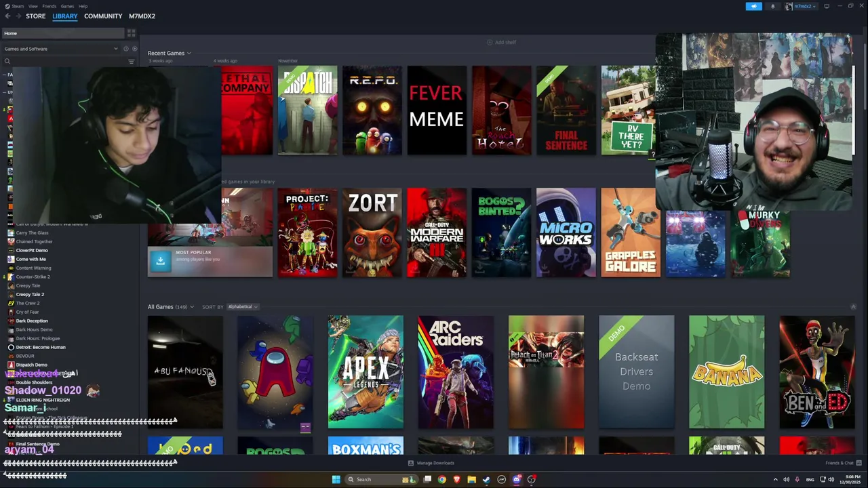This screenshot has width=868, height=488.
Task: Go forward with the navigation arrow
Action: (x=18, y=16)
